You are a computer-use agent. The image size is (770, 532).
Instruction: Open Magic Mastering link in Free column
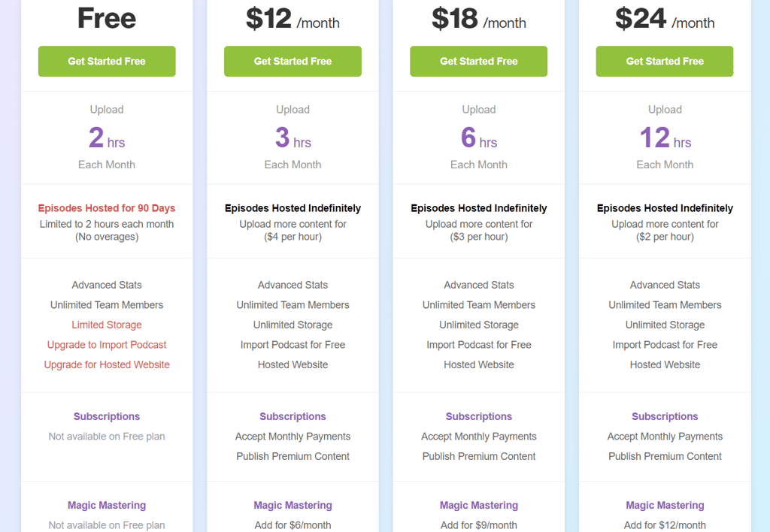107,506
